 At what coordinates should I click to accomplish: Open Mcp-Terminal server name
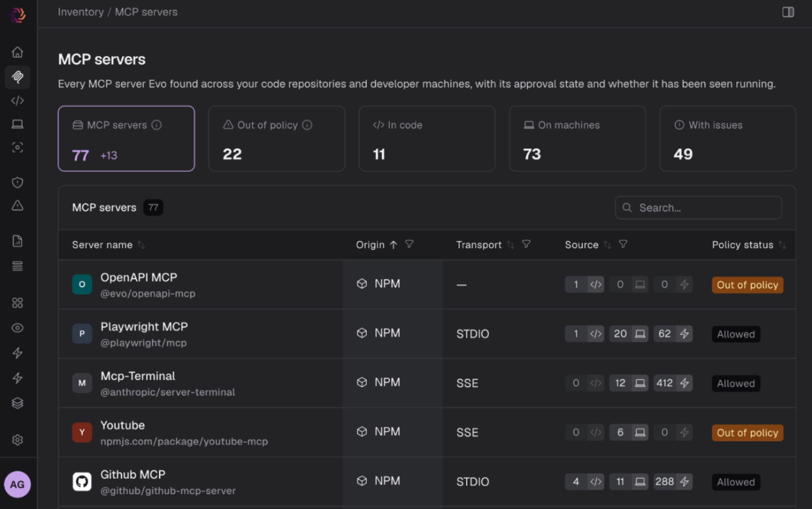[138, 376]
